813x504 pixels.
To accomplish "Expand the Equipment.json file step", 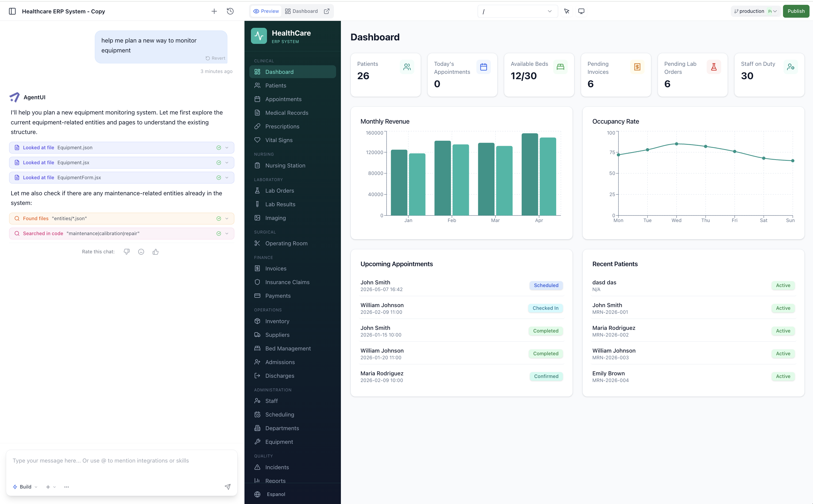I will coord(227,148).
